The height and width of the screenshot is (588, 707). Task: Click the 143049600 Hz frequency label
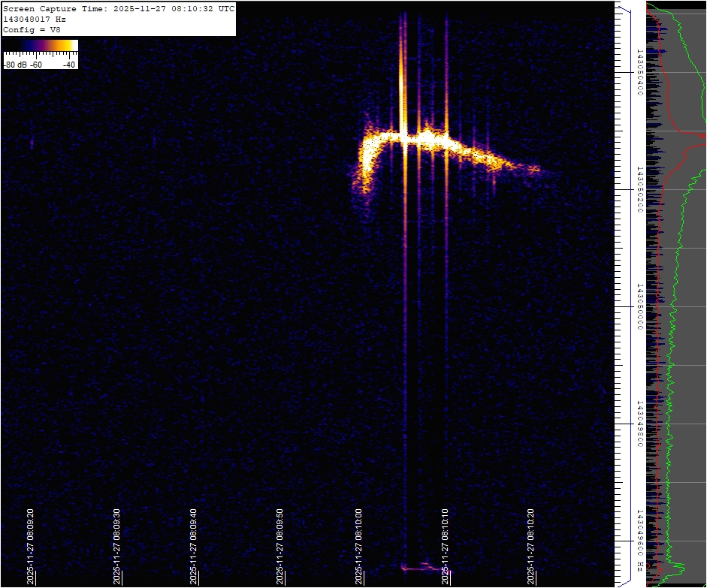(639, 538)
